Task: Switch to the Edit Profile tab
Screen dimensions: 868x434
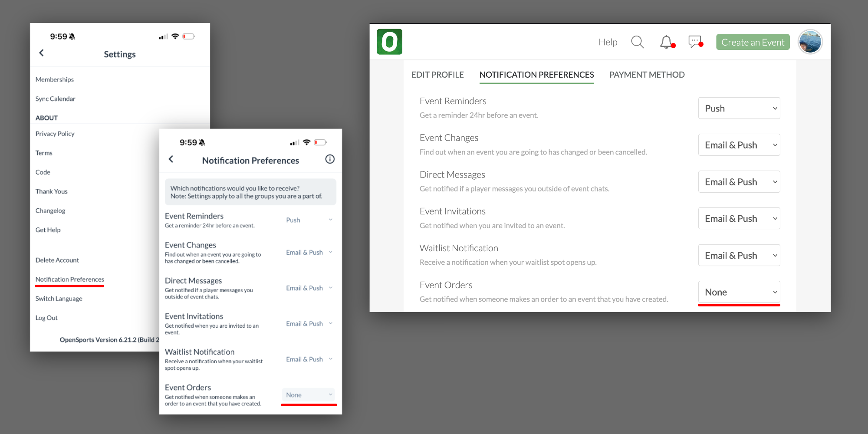Action: (437, 75)
